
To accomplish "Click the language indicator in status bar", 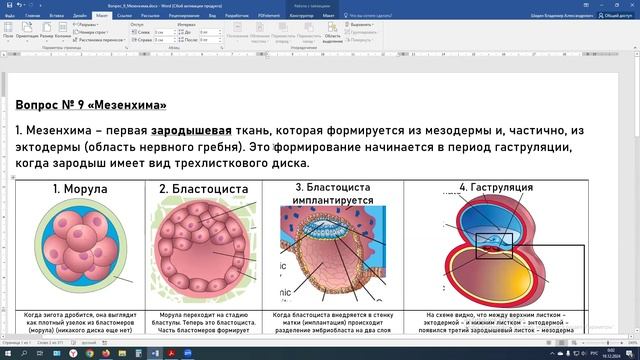I will pyautogui.click(x=89, y=343).
